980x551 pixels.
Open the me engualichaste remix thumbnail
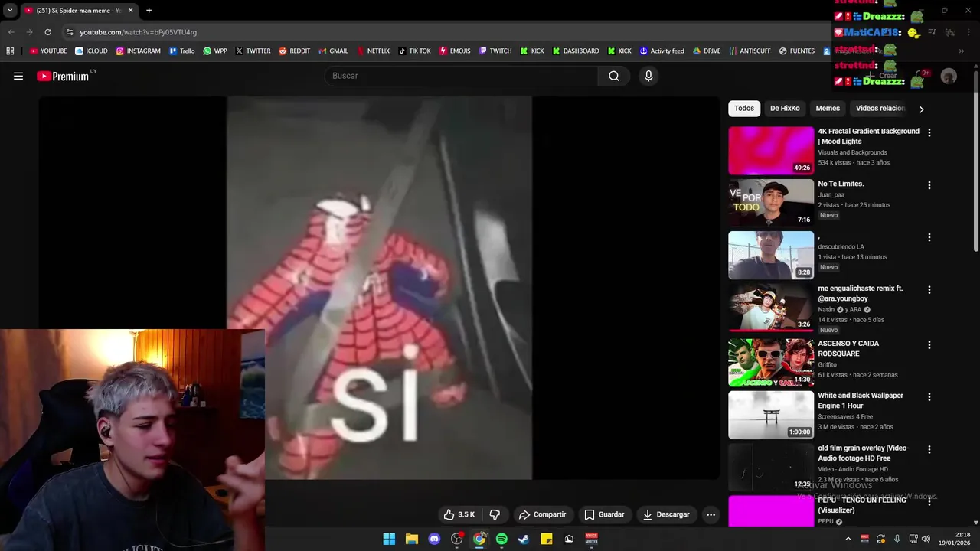[771, 308]
